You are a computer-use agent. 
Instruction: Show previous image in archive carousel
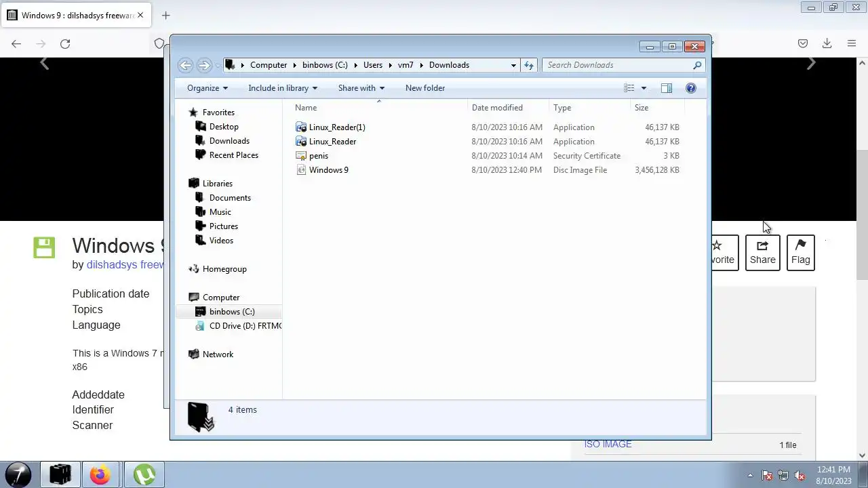coord(44,64)
